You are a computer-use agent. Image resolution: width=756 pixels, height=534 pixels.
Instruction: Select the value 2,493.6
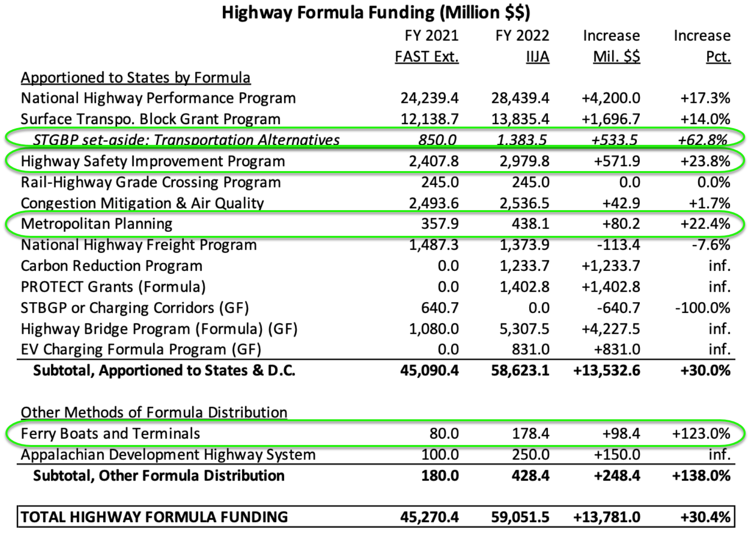[434, 203]
